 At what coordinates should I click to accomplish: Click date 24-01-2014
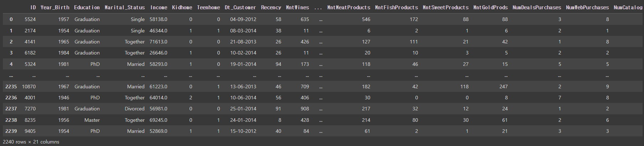click(x=243, y=120)
